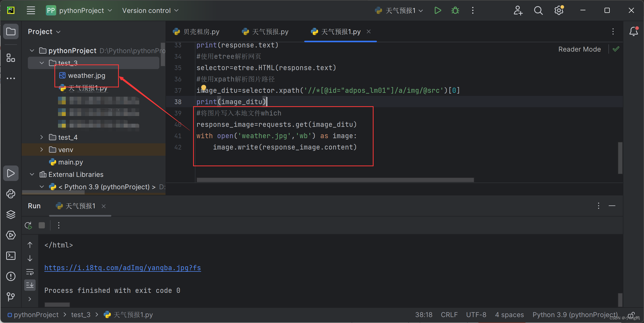Run the current script with the green play button
This screenshot has height=323, width=644.
click(437, 10)
